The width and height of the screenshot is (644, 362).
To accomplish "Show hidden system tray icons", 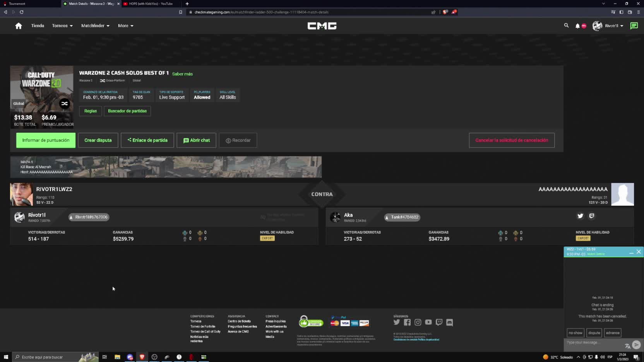I will 578,357.
